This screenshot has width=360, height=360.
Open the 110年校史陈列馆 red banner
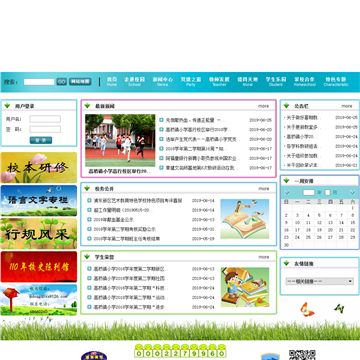tap(39, 267)
